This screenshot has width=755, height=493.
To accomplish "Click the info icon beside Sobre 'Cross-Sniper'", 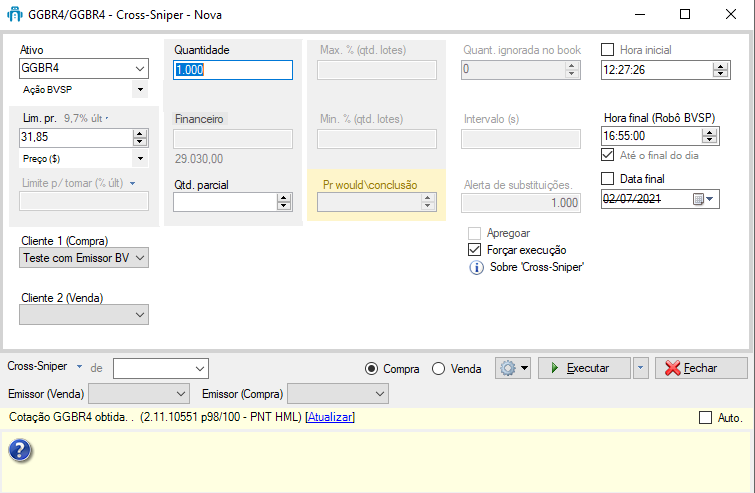I will tap(476, 268).
